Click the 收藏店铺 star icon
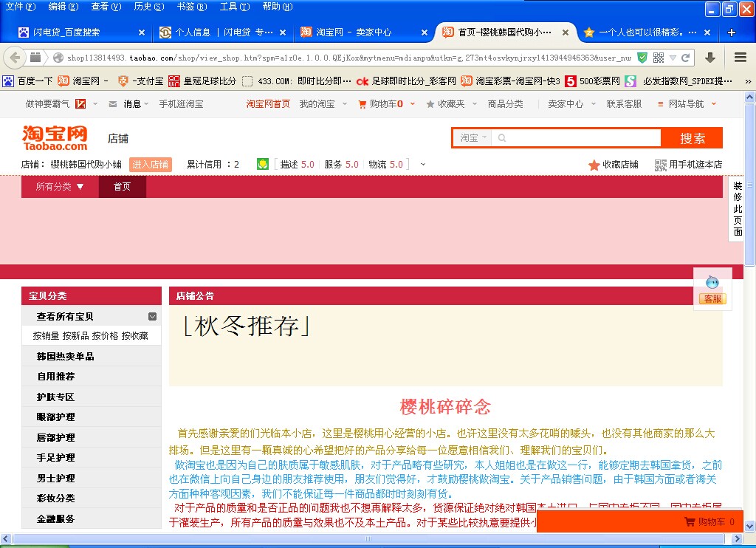Viewport: 756px width, 548px height. [x=594, y=165]
